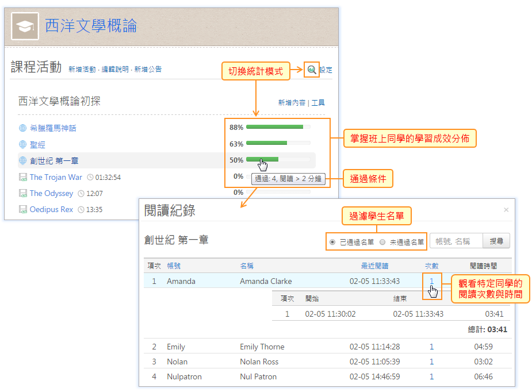Click the graduation cap course logo
The height and width of the screenshot is (392, 532).
(x=25, y=26)
